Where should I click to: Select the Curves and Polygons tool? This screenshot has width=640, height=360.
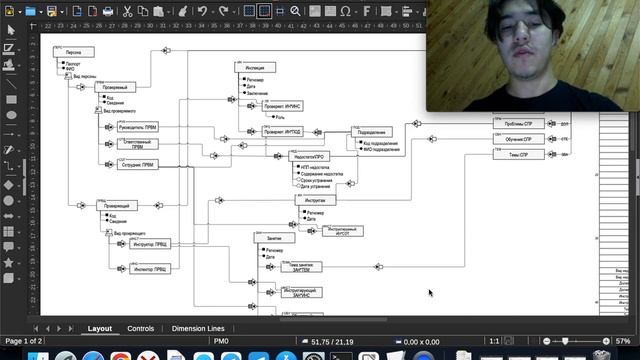9,150
